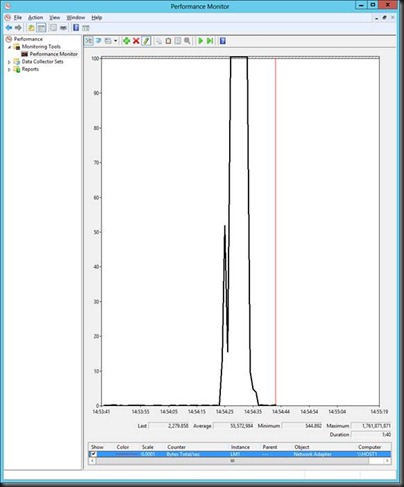Viewport: 404px width, 487px height.
Task: Click the Show column header
Action: 97,447
